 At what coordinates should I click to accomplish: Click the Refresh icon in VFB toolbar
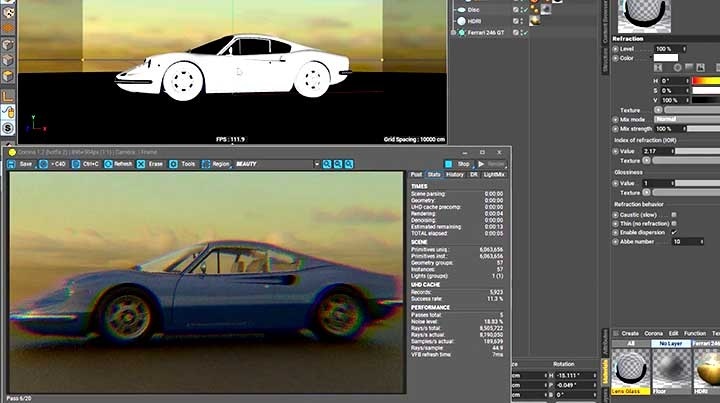click(x=108, y=163)
